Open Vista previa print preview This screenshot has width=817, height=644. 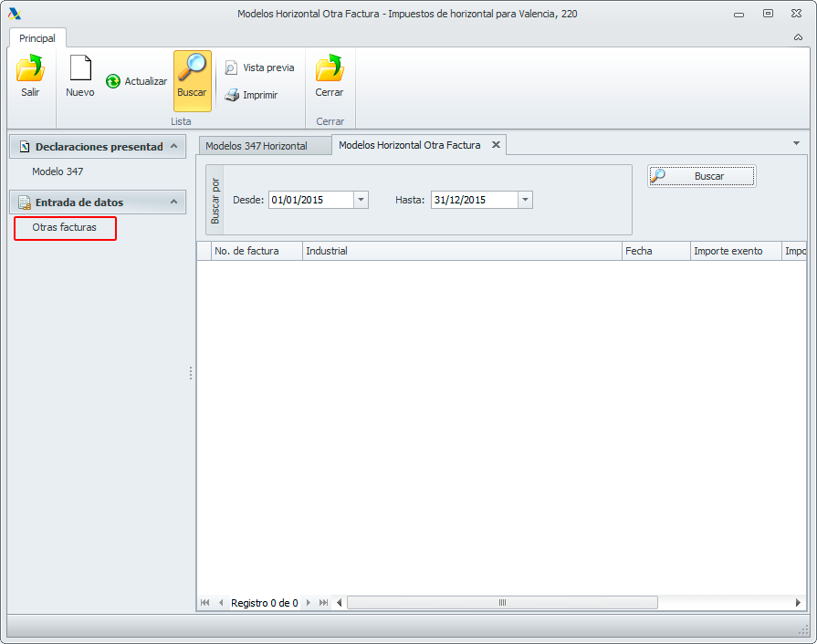click(x=259, y=68)
